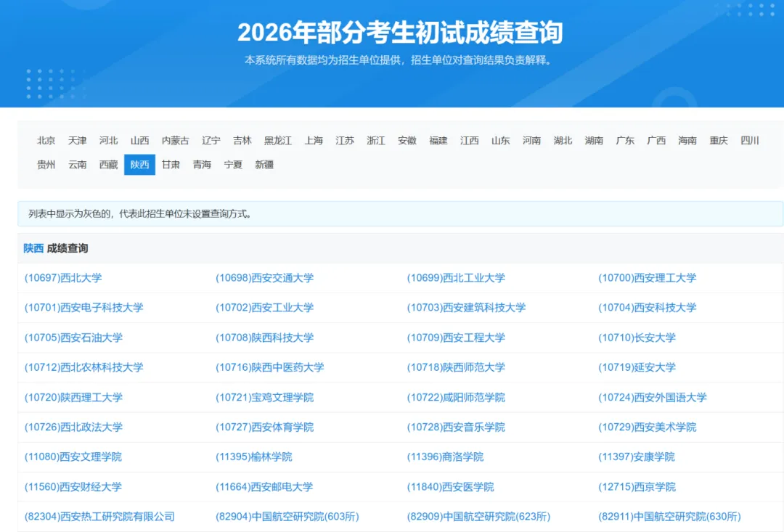Open (11560)西安财经大学 link
This screenshot has height=532, width=784.
(x=73, y=487)
